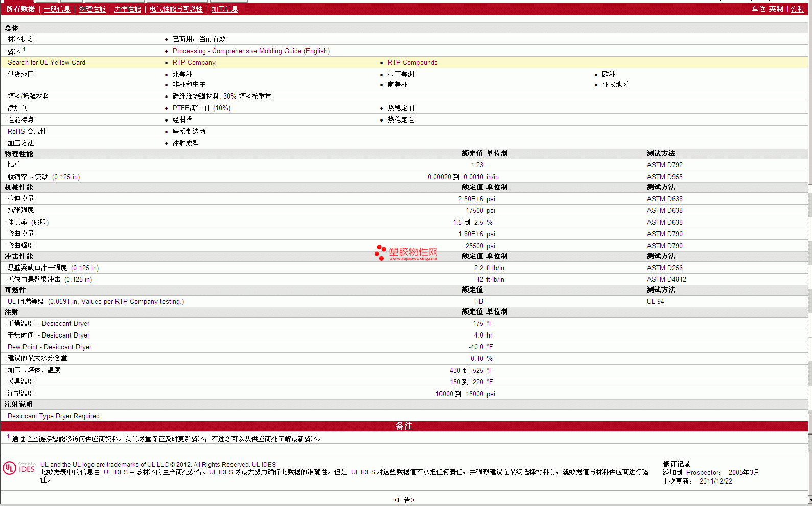
Task: Select 英制 units
Action: 776,9
